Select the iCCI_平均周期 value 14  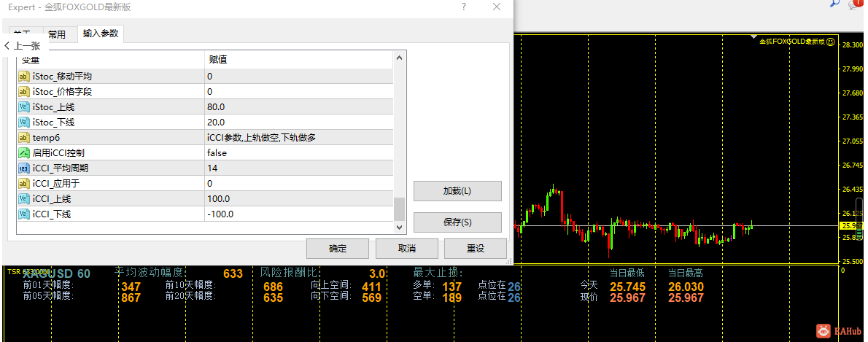[212, 168]
